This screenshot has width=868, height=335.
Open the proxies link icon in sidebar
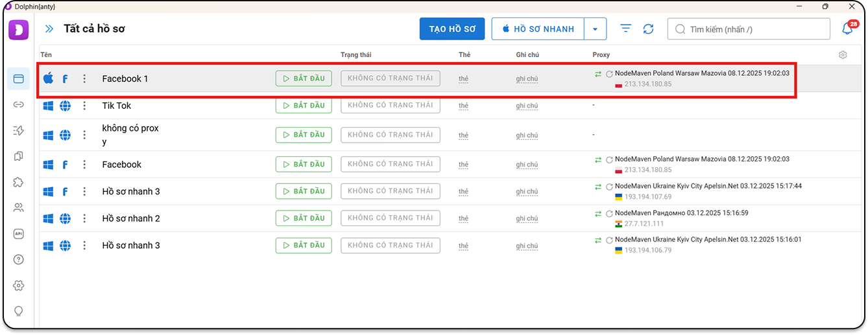tap(19, 104)
